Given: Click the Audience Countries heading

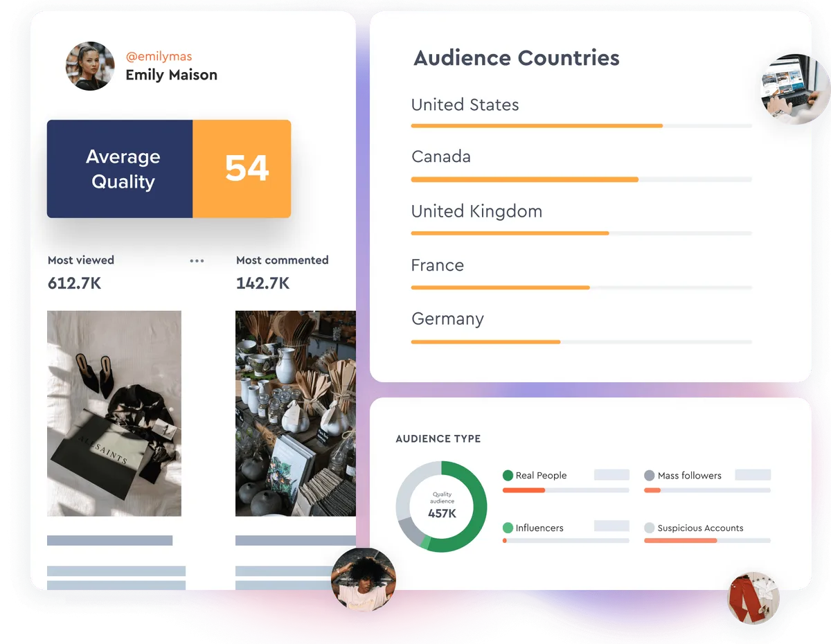Looking at the screenshot, I should point(517,58).
